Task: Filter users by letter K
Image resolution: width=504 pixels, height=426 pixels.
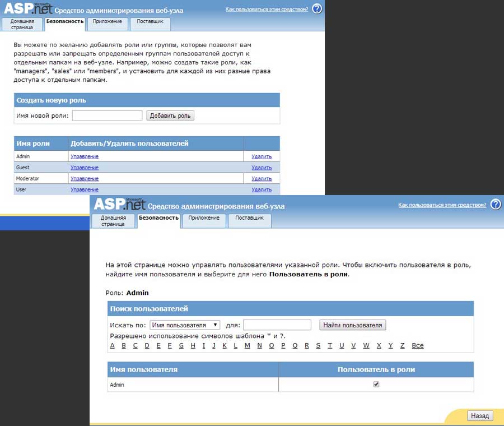Action: click(225, 345)
